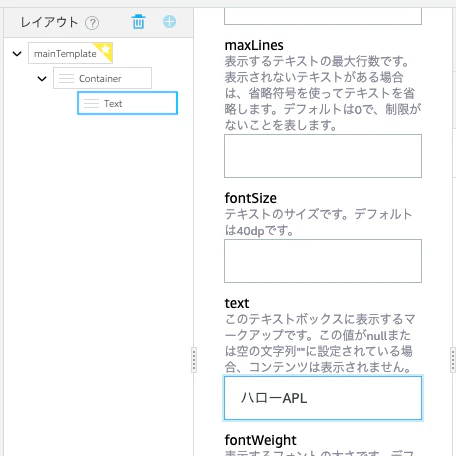Viewport: 456px width, 456px height.
Task: Collapse the Container tree node chevron
Action: pyautogui.click(x=42, y=79)
